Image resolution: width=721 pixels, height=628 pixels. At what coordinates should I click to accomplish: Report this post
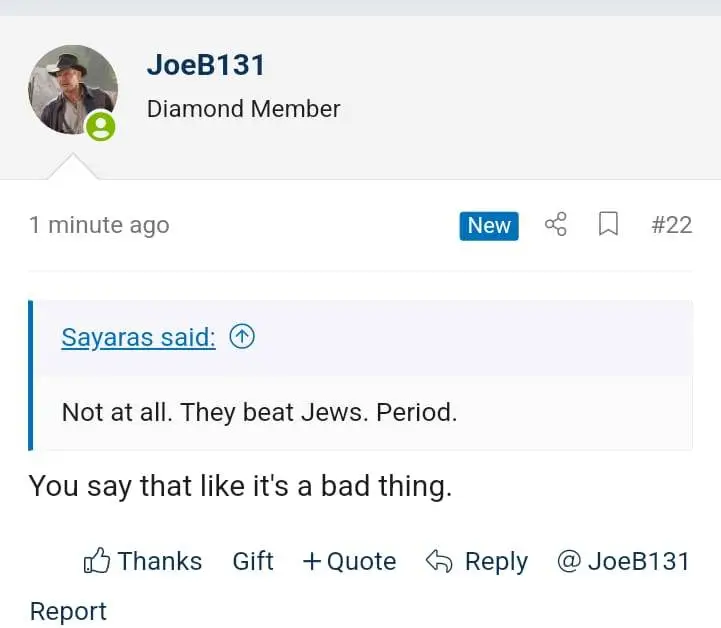[68, 611]
